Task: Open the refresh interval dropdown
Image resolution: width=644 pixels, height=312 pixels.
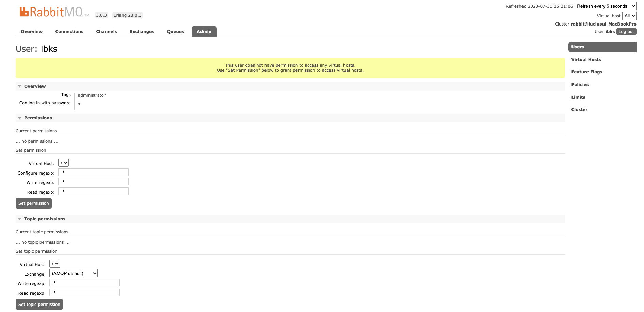Action: [606, 6]
